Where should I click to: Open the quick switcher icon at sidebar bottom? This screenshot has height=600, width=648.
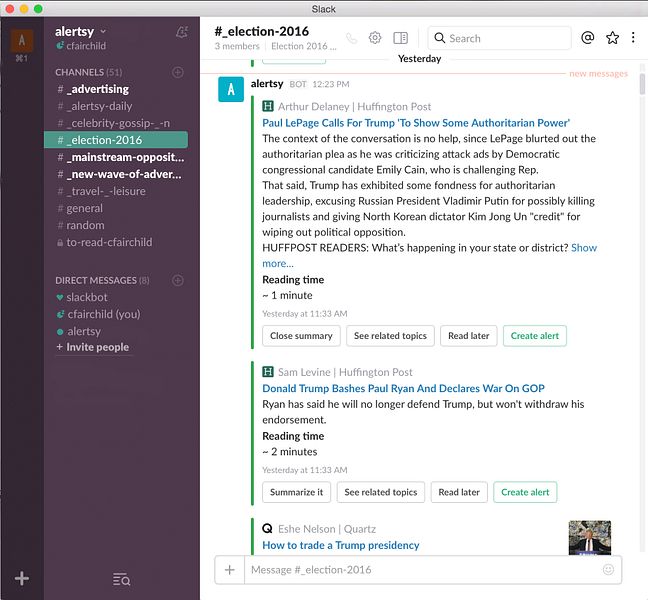(x=122, y=579)
